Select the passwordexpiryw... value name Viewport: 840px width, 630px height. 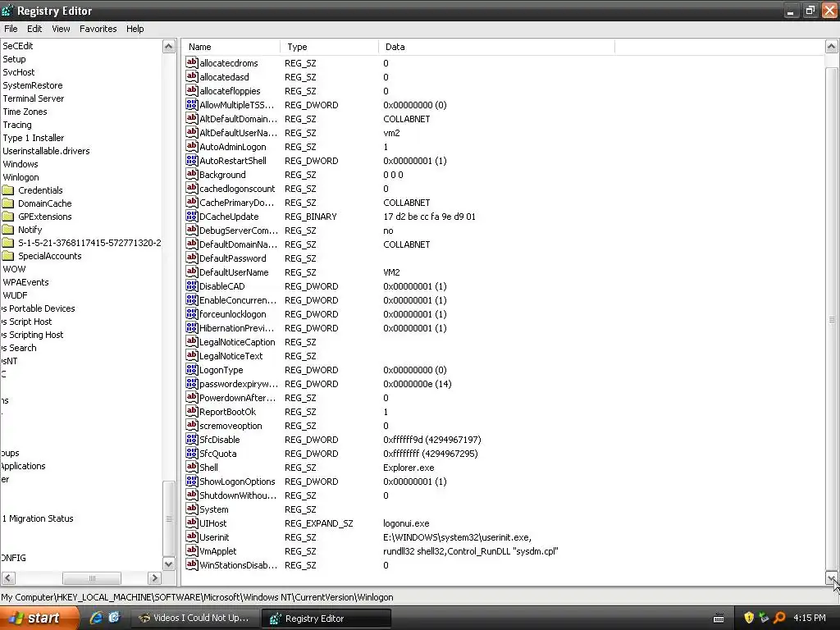(x=239, y=384)
